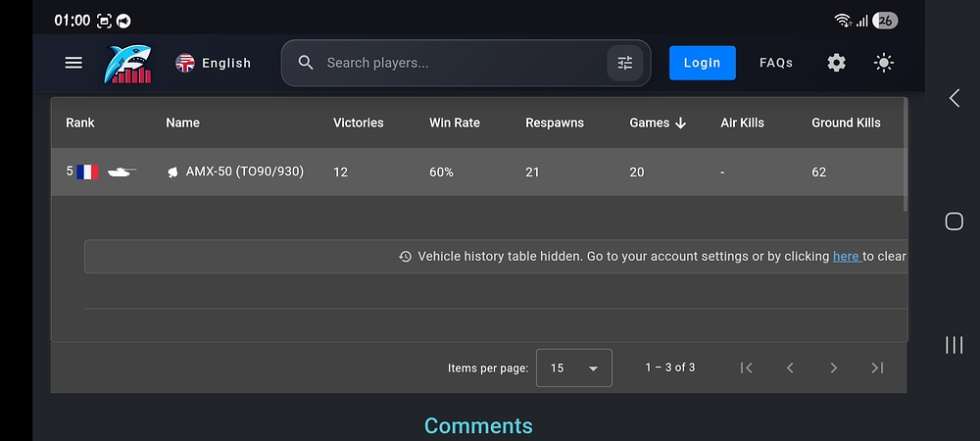Click the table vertical scrollbar

(x=905, y=154)
